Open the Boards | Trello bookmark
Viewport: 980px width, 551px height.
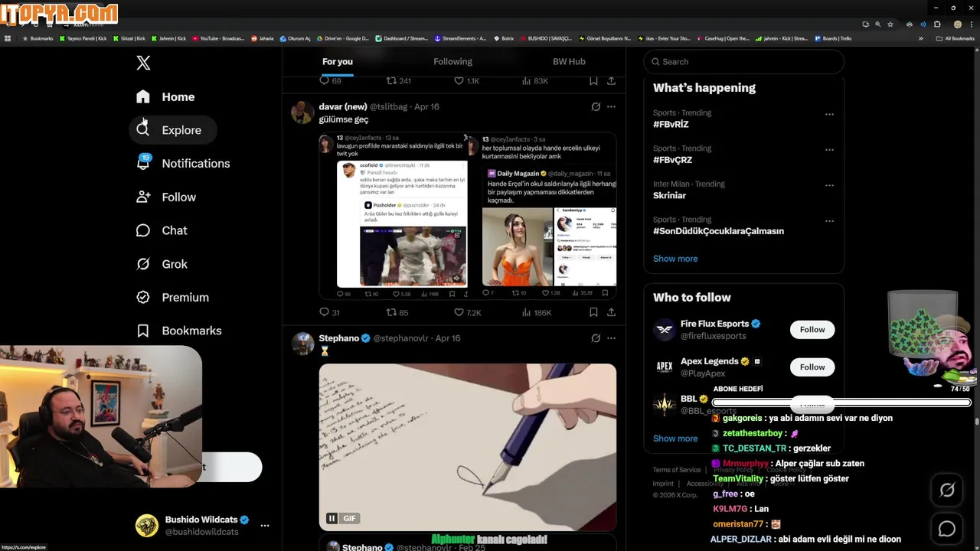tap(833, 38)
